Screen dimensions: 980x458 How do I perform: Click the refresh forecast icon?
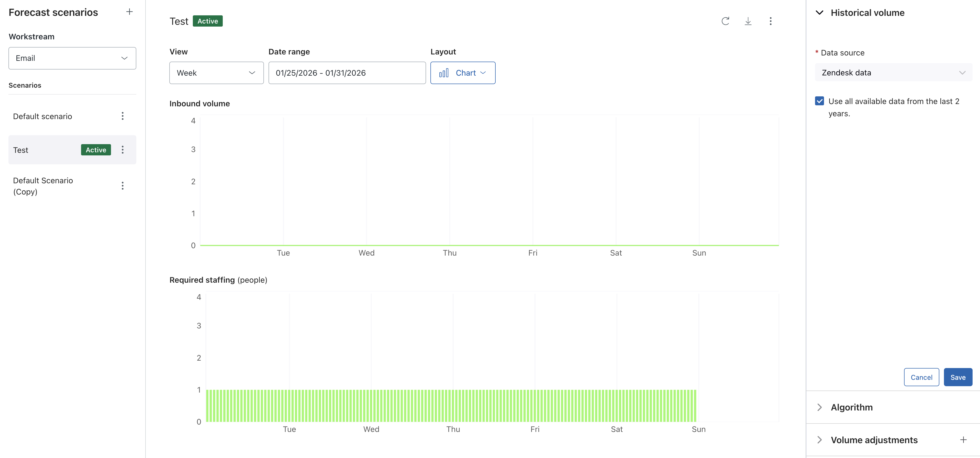725,21
